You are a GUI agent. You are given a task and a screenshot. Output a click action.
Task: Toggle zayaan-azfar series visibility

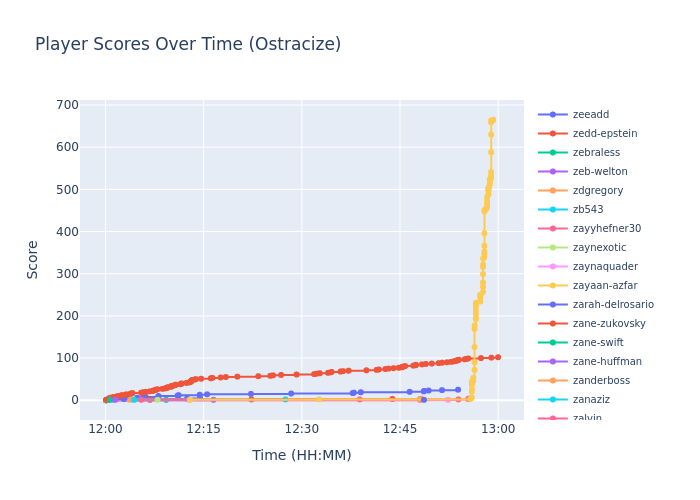tap(606, 286)
